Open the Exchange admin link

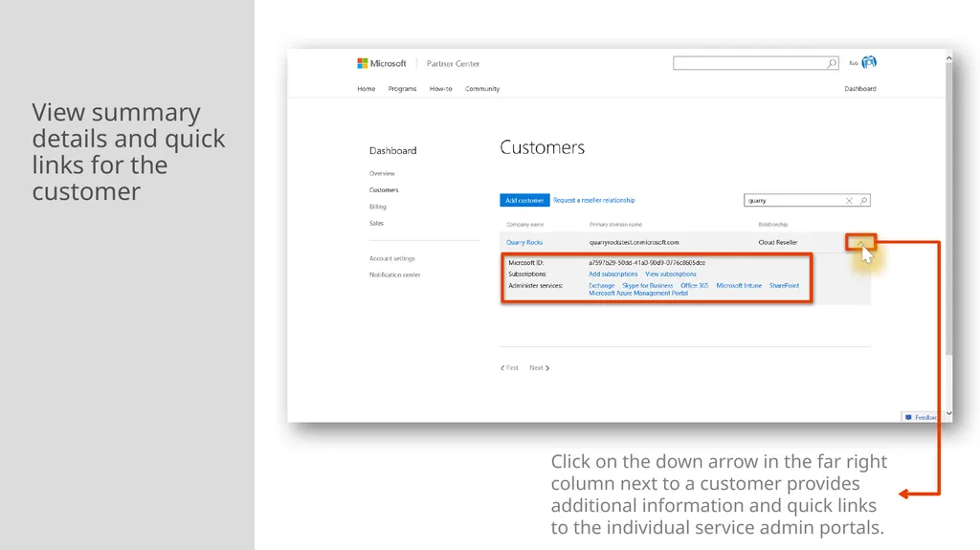pyautogui.click(x=601, y=286)
